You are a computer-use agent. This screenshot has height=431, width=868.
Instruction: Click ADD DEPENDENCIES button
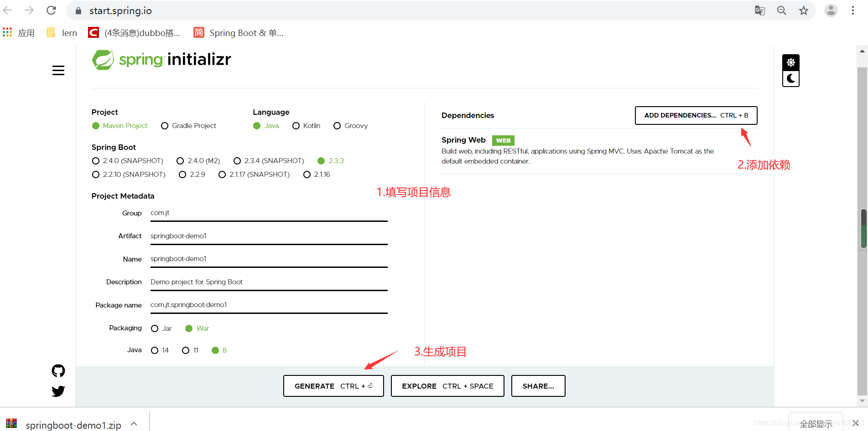(x=696, y=115)
